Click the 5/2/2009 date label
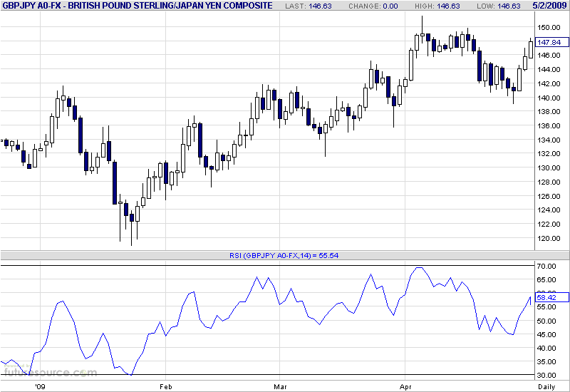 [x=549, y=6]
